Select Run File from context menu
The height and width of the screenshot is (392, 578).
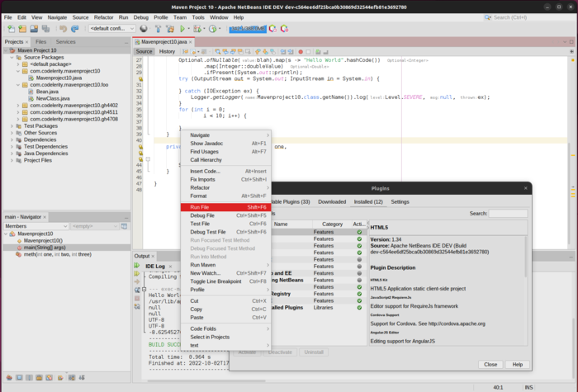[201, 207]
